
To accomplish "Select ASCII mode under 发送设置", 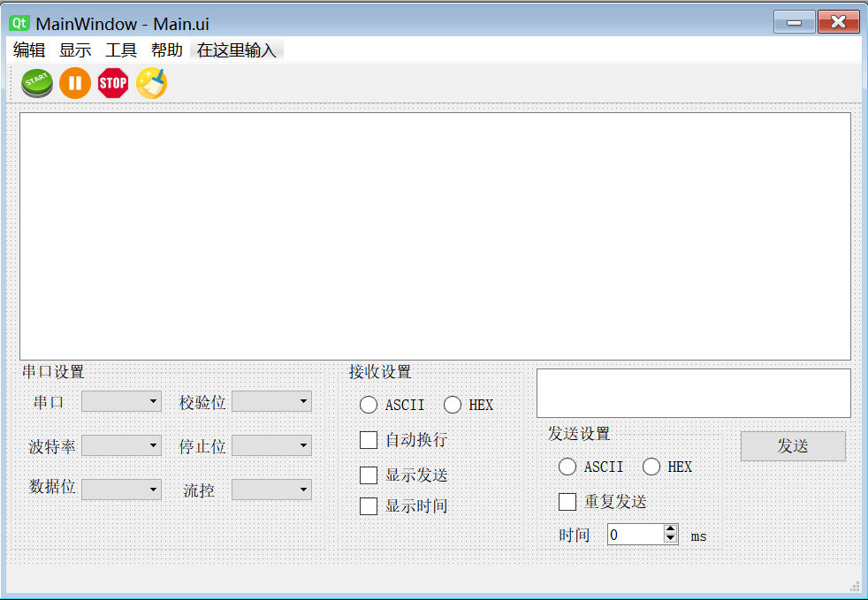I will [x=567, y=467].
